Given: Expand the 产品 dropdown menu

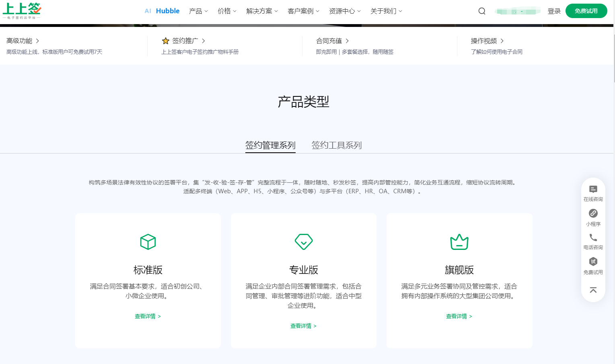Looking at the screenshot, I should (x=198, y=11).
